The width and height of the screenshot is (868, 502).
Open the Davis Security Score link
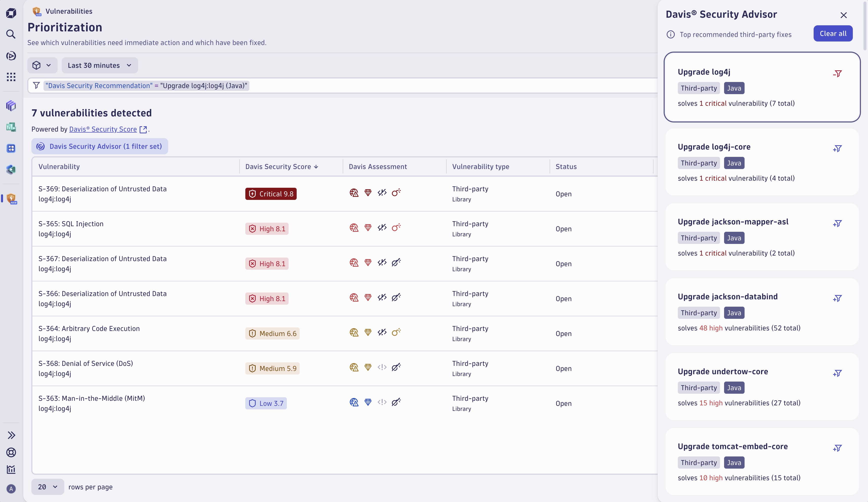coord(103,129)
